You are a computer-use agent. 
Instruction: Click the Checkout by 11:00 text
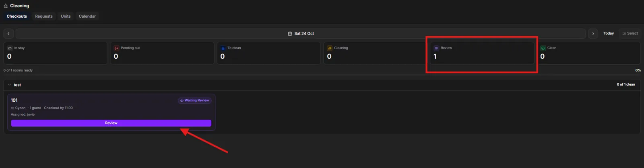click(x=58, y=108)
